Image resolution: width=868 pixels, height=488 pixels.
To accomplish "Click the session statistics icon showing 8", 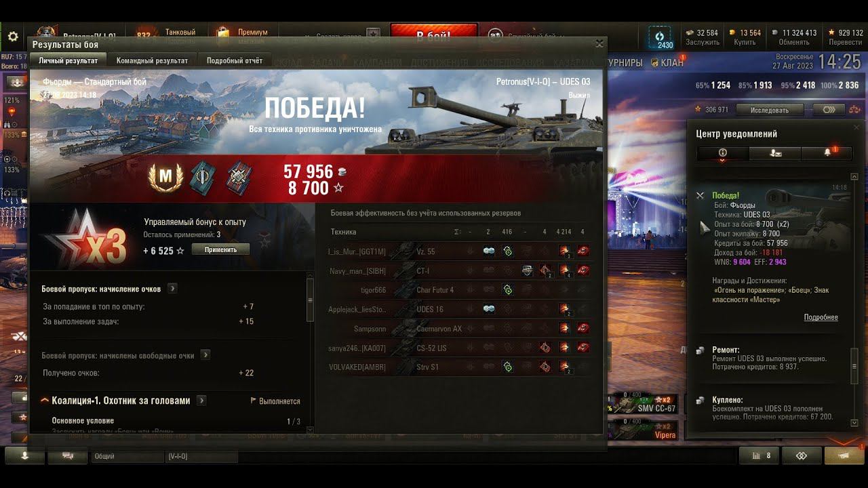I will coord(759,456).
